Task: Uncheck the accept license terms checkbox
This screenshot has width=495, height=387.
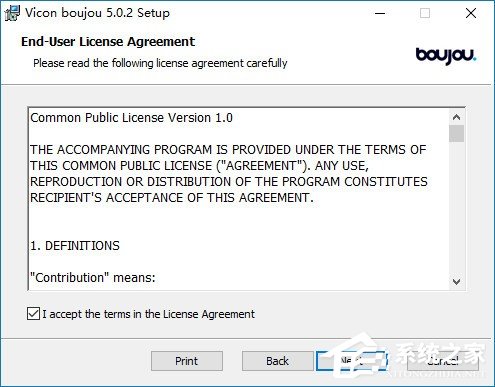Action: pos(33,314)
